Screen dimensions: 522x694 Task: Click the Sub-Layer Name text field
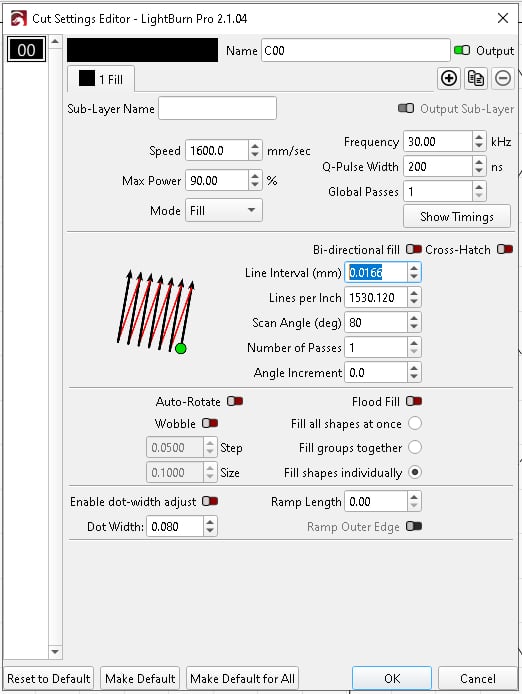(217, 108)
